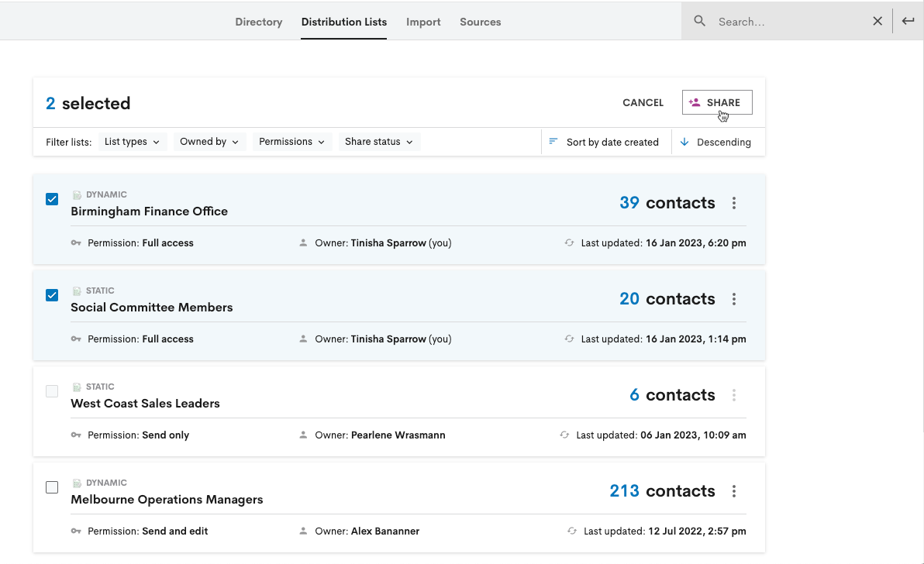Image resolution: width=924 pixels, height=564 pixels.
Task: Expand the List types filter
Action: click(132, 141)
